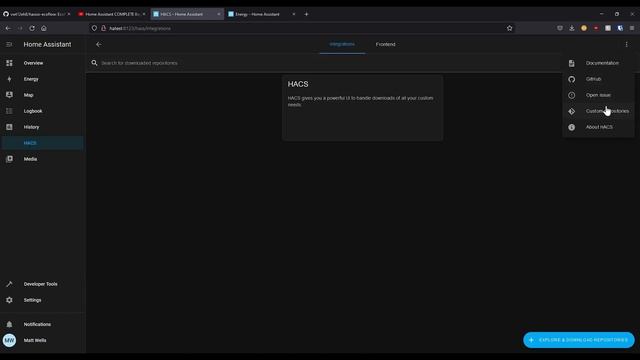The height and width of the screenshot is (360, 640).
Task: Switch to the Energy – Home Assistant tab
Action: (261, 14)
